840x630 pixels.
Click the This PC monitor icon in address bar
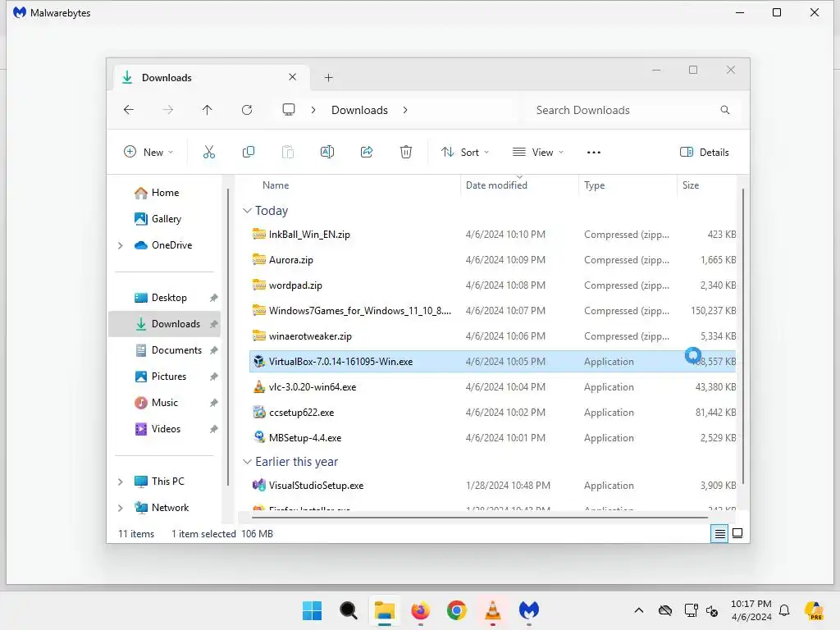click(289, 110)
